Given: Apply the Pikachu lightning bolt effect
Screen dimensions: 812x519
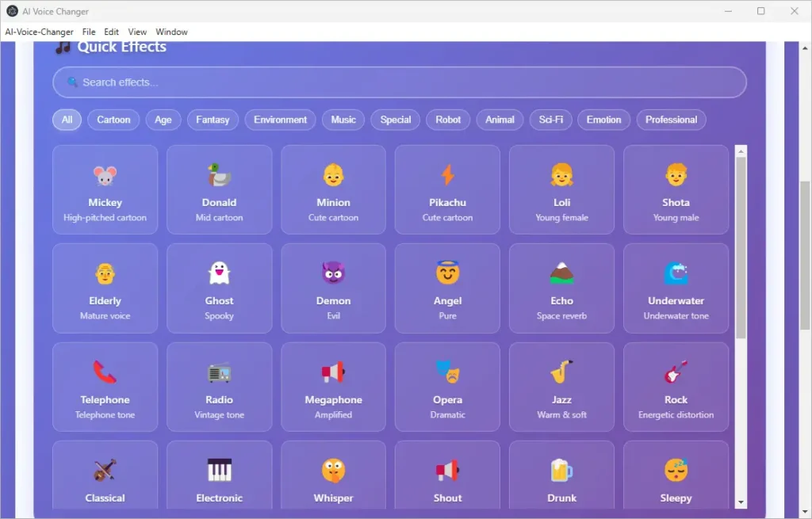Looking at the screenshot, I should [447, 176].
